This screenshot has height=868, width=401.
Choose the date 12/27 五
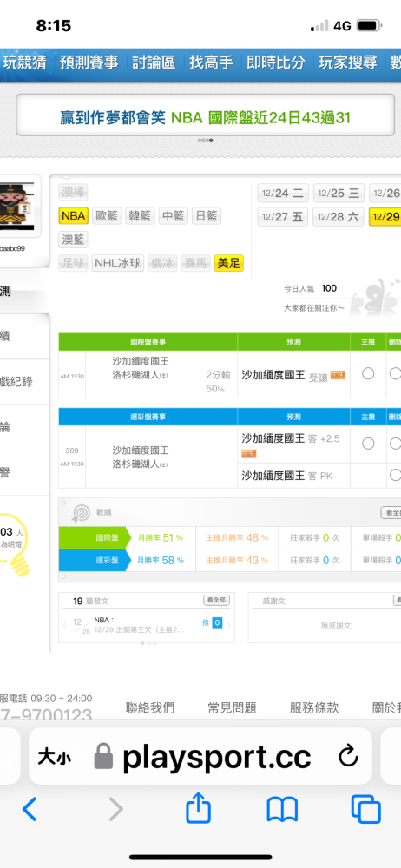(283, 216)
